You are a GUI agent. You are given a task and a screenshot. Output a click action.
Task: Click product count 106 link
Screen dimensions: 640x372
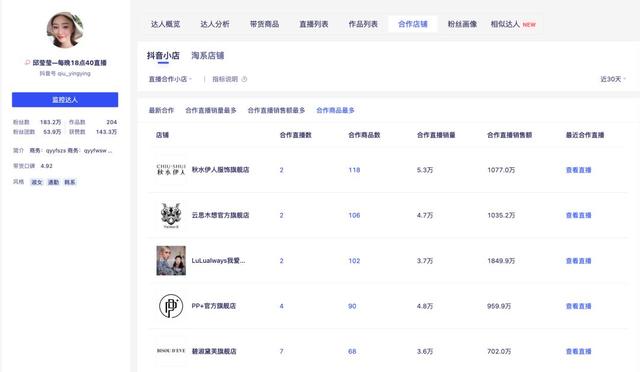click(x=354, y=215)
